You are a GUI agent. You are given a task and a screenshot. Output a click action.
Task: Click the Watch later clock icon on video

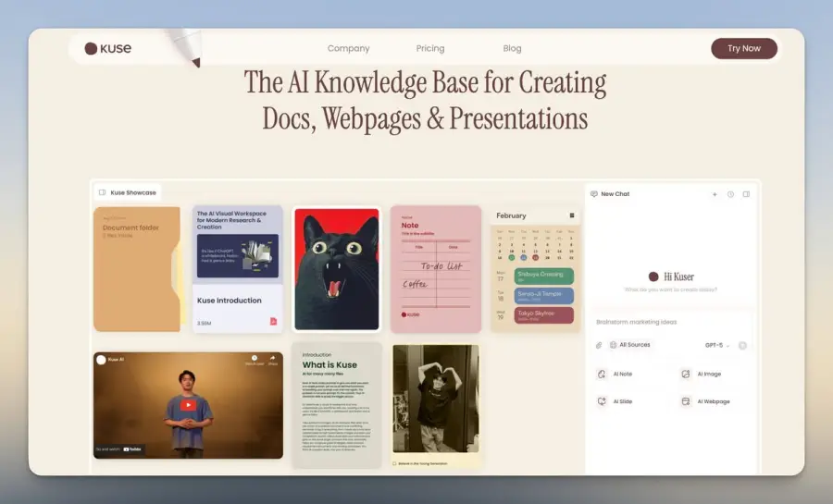pyautogui.click(x=255, y=360)
